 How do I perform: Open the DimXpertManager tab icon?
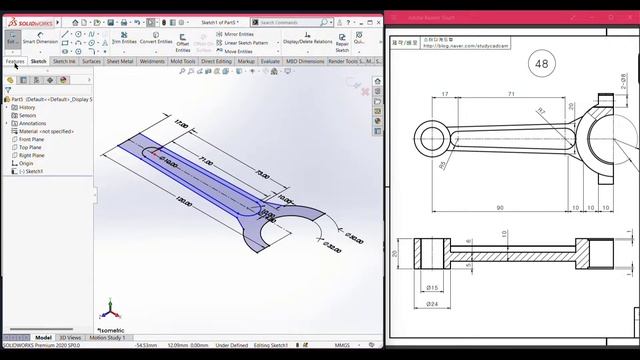(50, 80)
